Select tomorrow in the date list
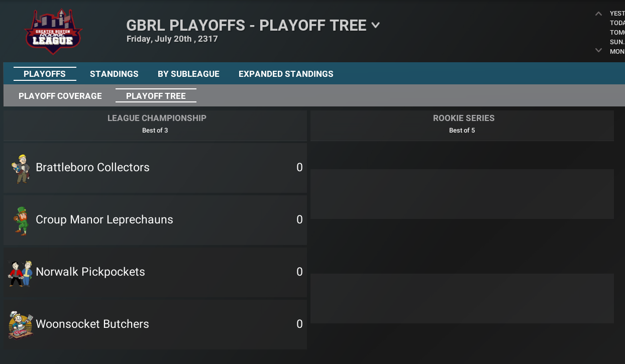625x364 pixels. tap(617, 33)
